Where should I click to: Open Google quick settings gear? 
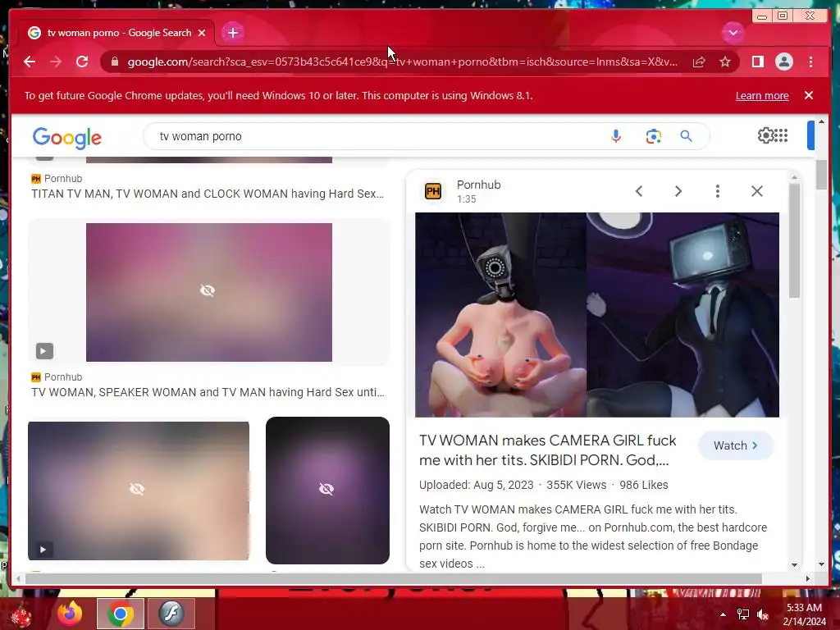(765, 135)
